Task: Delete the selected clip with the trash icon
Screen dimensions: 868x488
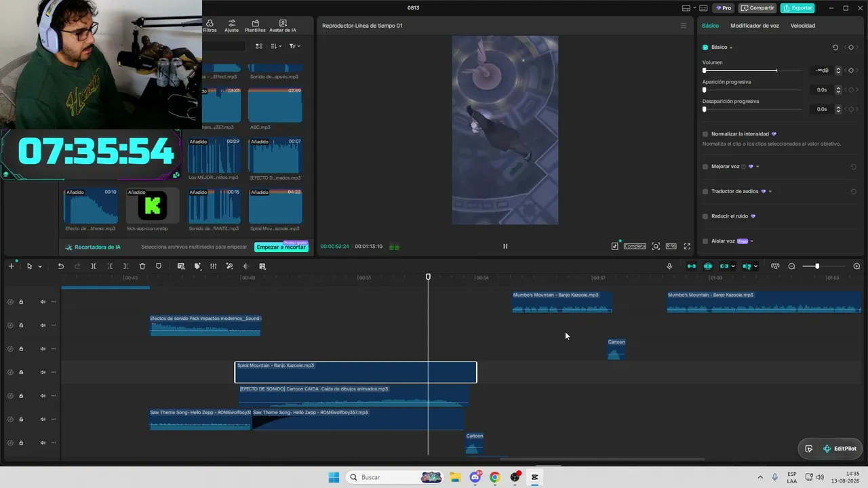Action: click(142, 266)
